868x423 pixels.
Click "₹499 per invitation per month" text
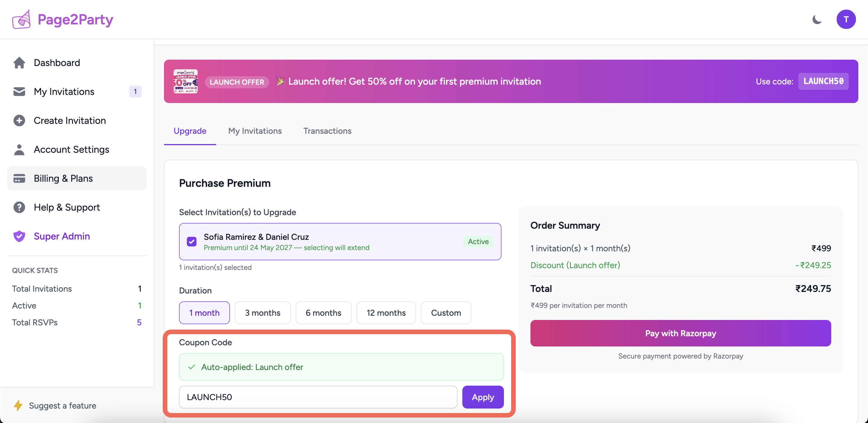coord(579,305)
